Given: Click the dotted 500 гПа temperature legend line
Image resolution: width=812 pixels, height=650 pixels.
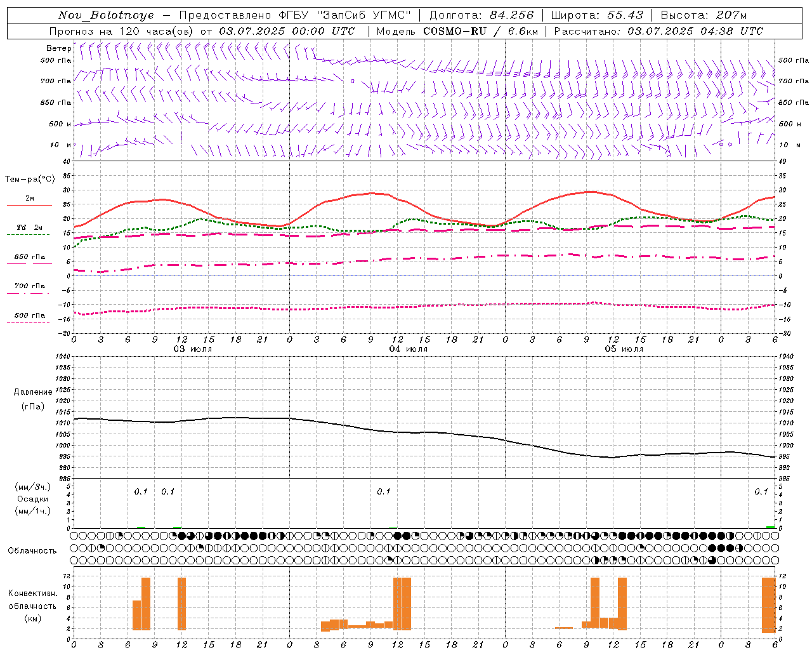Looking at the screenshot, I should [28, 323].
